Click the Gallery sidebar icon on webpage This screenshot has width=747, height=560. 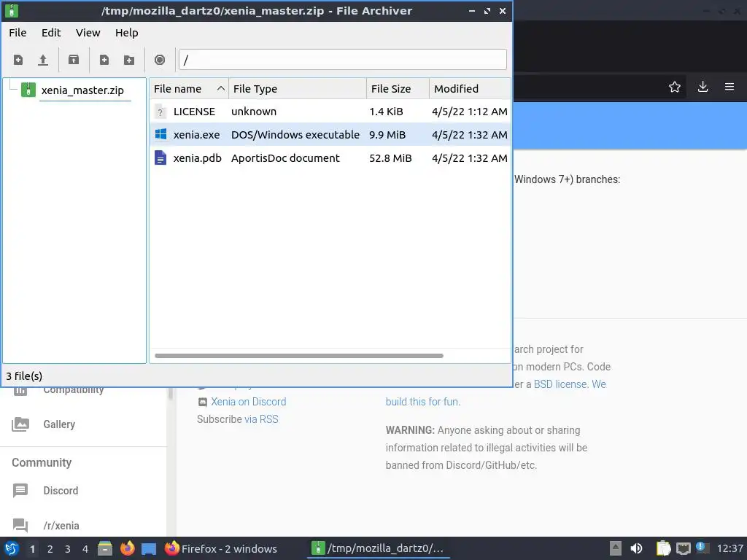20,424
